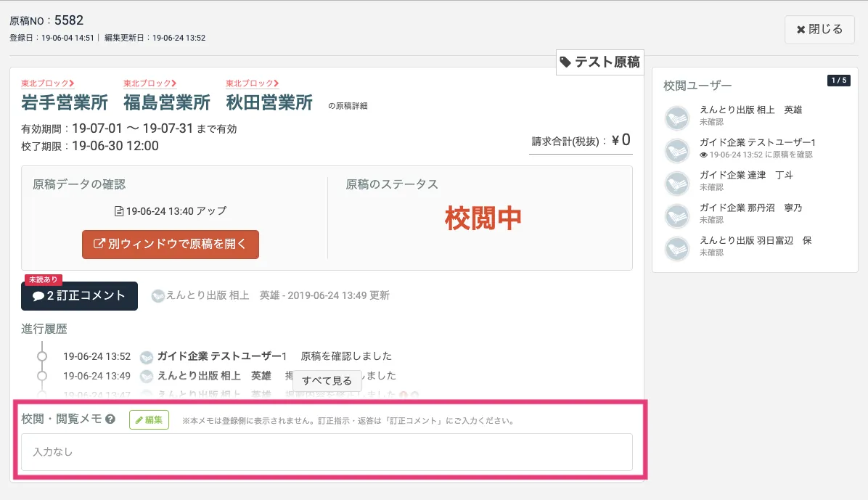The height and width of the screenshot is (500, 868).
Task: Open manuscript via 別ウィンドウで原稿を開く button
Action: click(x=171, y=244)
